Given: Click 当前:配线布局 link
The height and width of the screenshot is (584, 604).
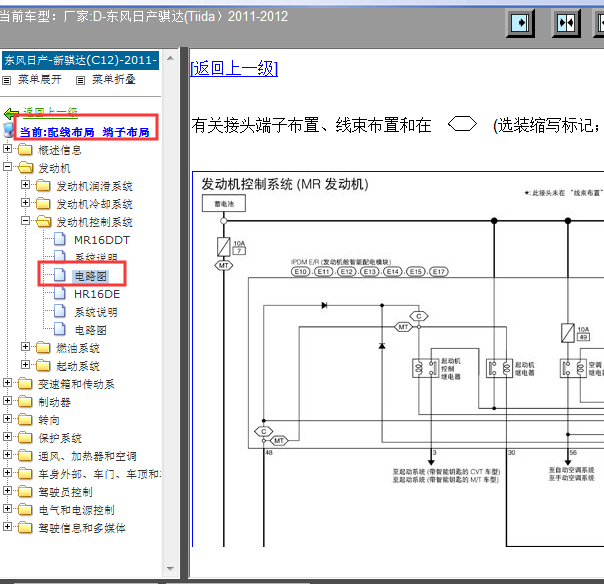Looking at the screenshot, I should [x=57, y=132].
